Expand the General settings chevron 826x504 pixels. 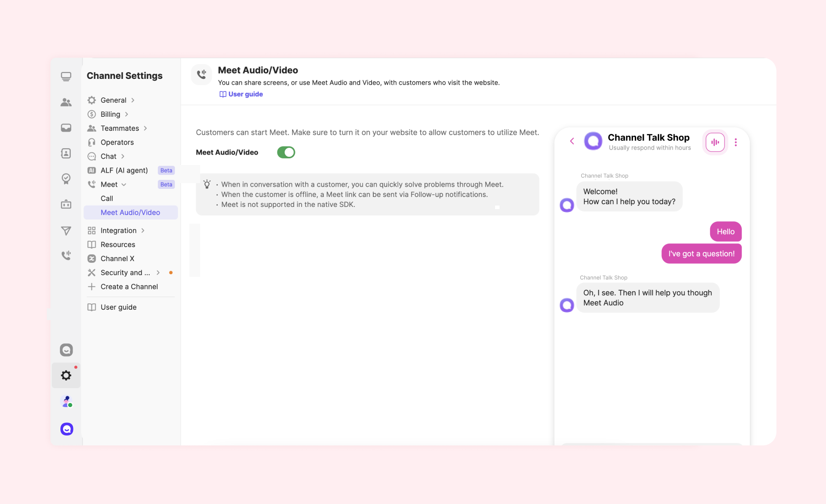(133, 100)
